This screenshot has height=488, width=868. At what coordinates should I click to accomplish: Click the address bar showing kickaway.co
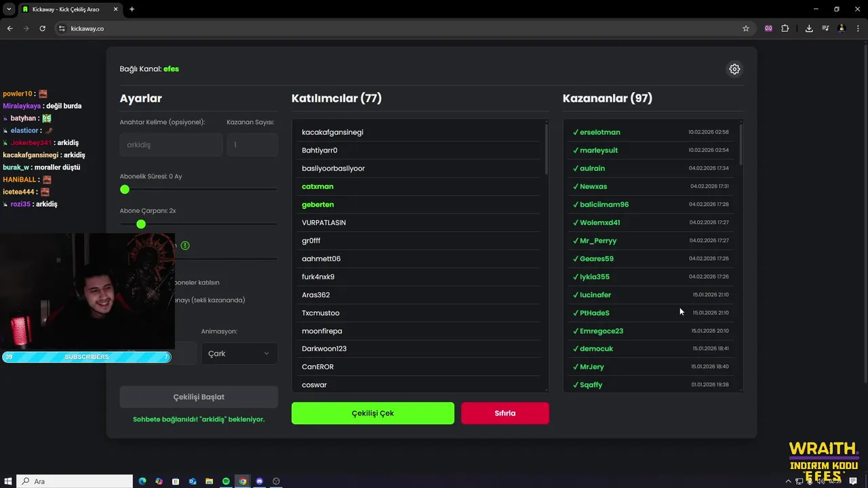pos(400,28)
